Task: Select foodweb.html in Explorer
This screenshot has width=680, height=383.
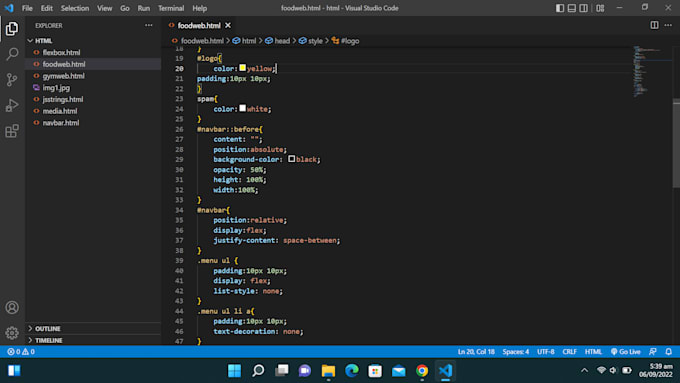Action: 93,64
